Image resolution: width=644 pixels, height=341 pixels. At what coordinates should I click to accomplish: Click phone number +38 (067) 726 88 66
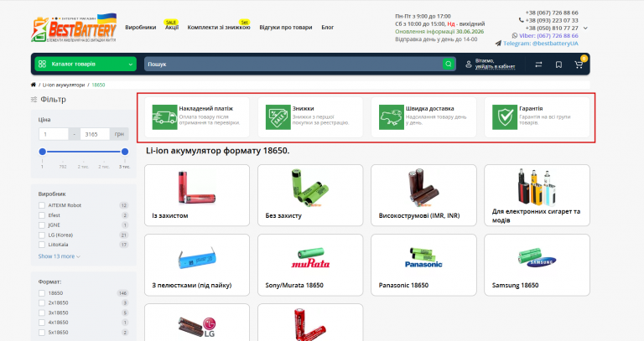coord(552,13)
